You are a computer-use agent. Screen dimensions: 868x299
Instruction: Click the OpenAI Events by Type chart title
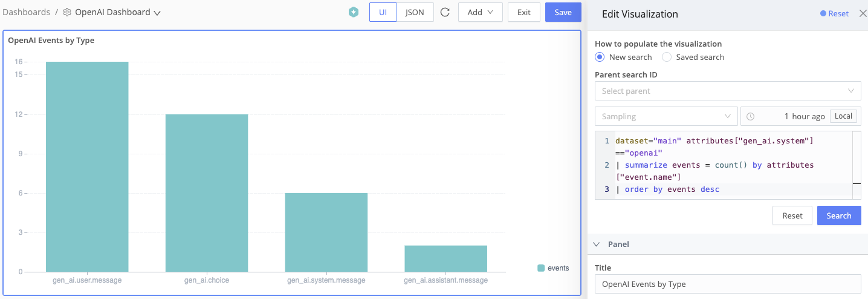tap(51, 41)
